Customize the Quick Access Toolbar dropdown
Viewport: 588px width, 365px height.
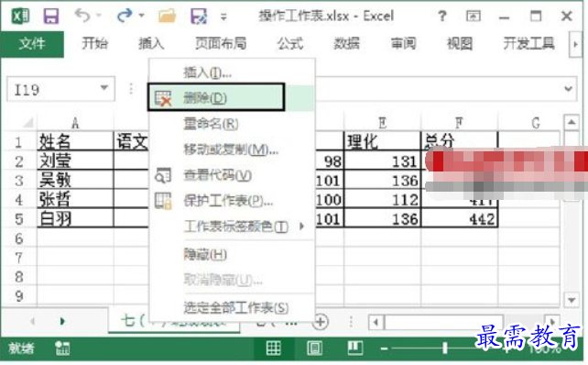(223, 17)
